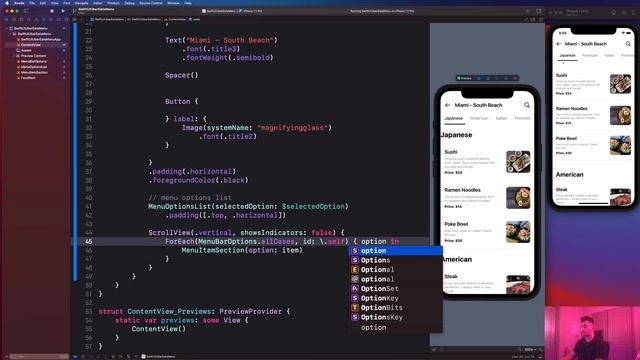Click the Ramen Noodles image in preview
This screenshot has width=640, height=360.
(518, 198)
